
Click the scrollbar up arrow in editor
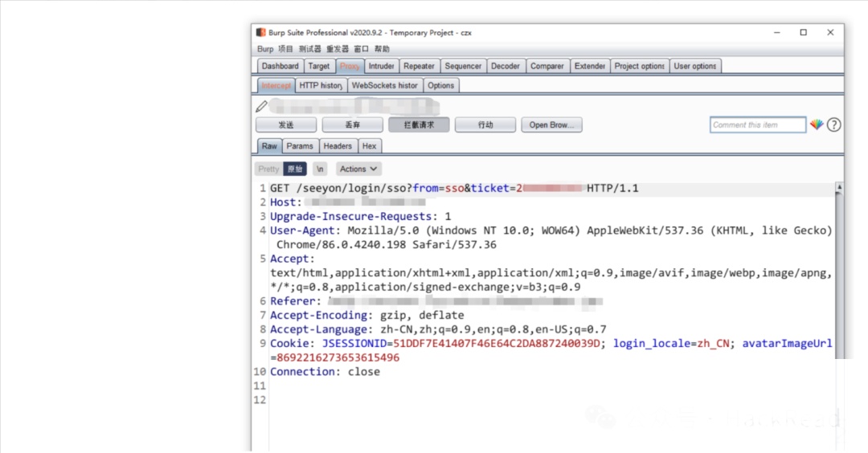(x=839, y=187)
